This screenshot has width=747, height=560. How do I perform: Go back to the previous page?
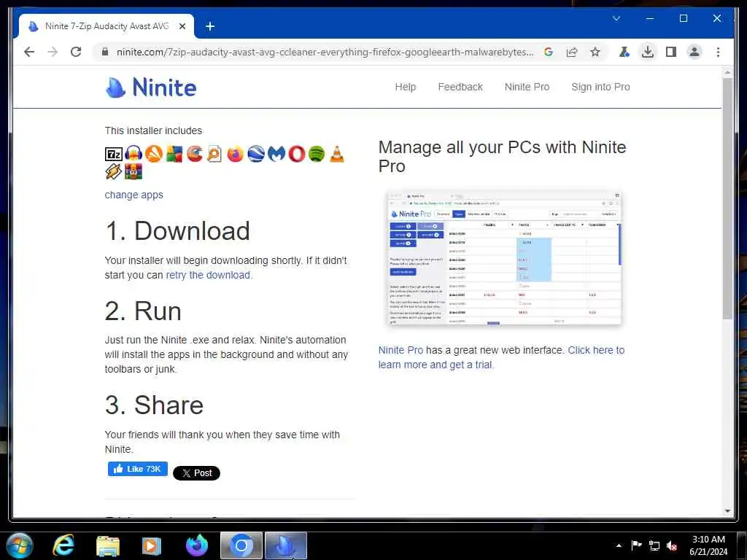pyautogui.click(x=29, y=52)
